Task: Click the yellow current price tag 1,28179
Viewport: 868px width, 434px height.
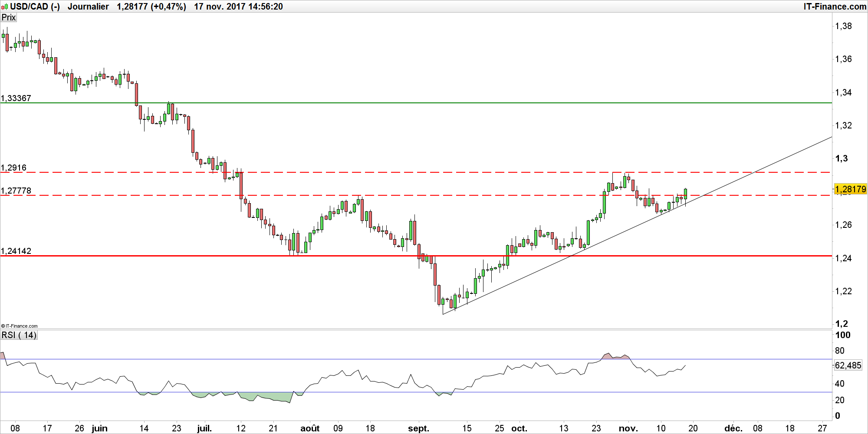Action: [x=850, y=189]
